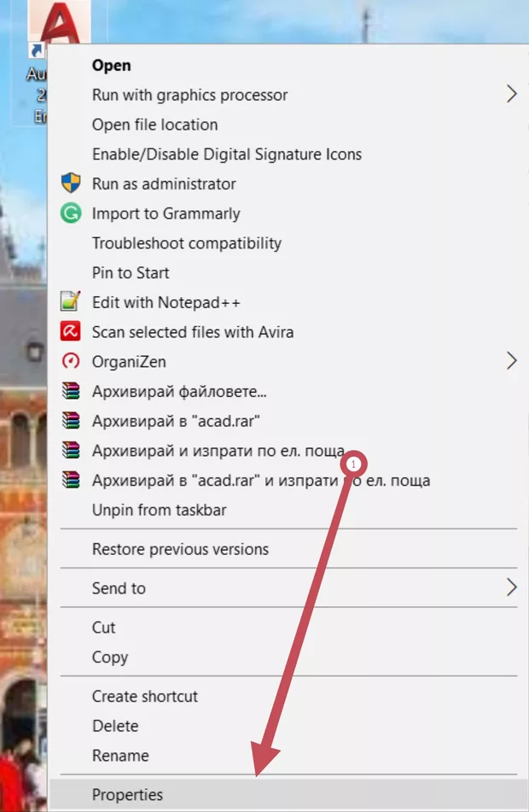Screen dimensions: 529x812
Task: Expand the Send to submenu arrow
Action: (511, 587)
